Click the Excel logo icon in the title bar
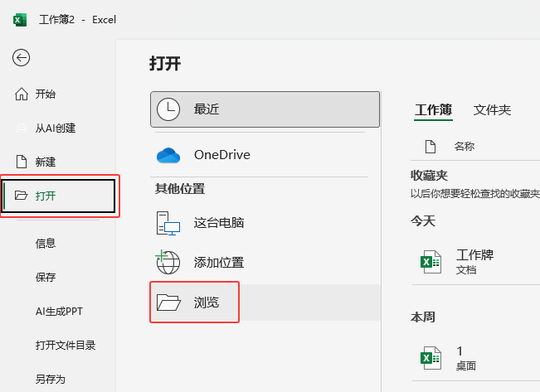The width and height of the screenshot is (540, 392). click(x=20, y=20)
